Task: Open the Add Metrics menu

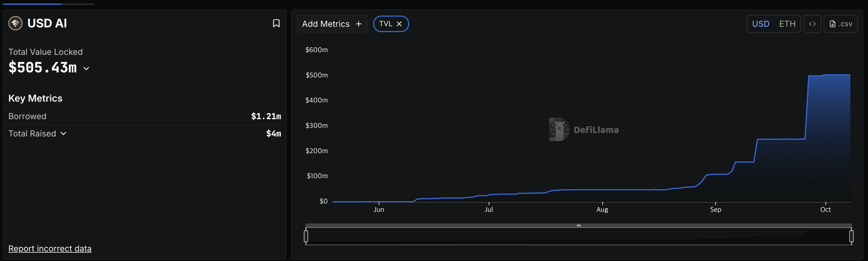Action: pyautogui.click(x=332, y=24)
